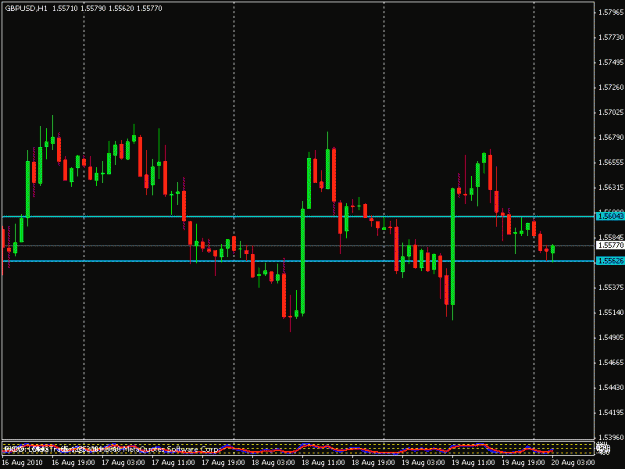Click the cyan 1.56043 price tag
Screen dimensions: 625x469
[610, 216]
